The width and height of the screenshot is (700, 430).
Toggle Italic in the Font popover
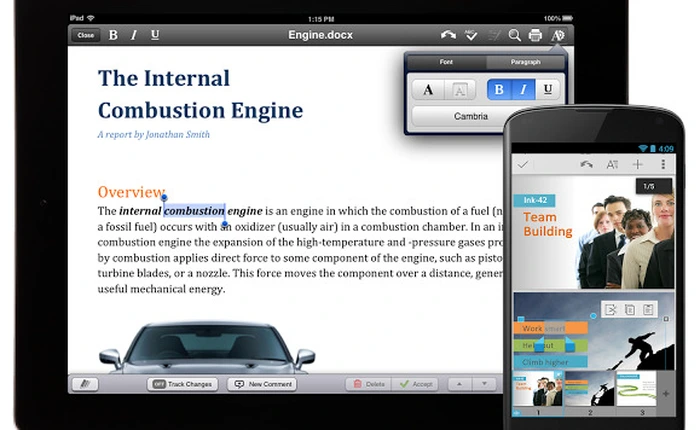click(x=523, y=90)
